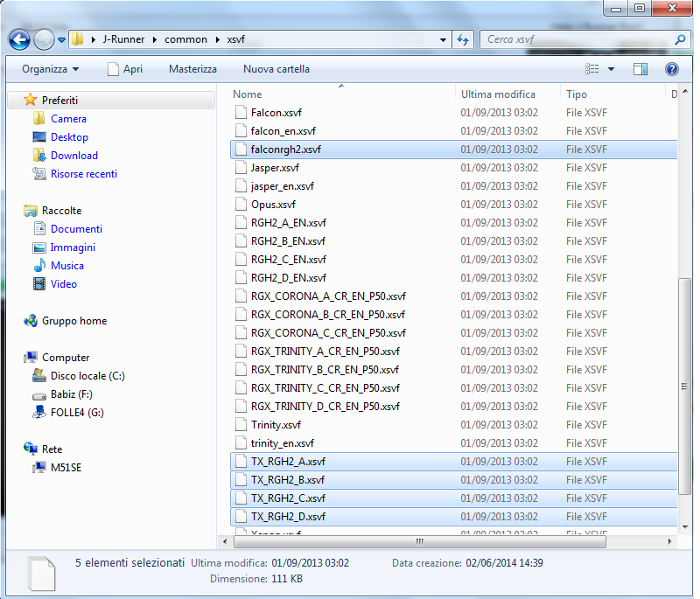Refresh the current folder view

(463, 39)
